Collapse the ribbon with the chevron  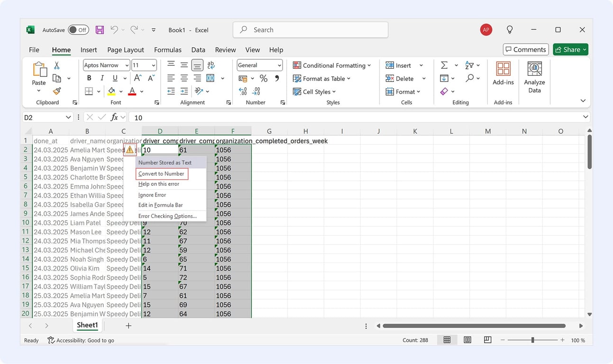pyautogui.click(x=583, y=101)
